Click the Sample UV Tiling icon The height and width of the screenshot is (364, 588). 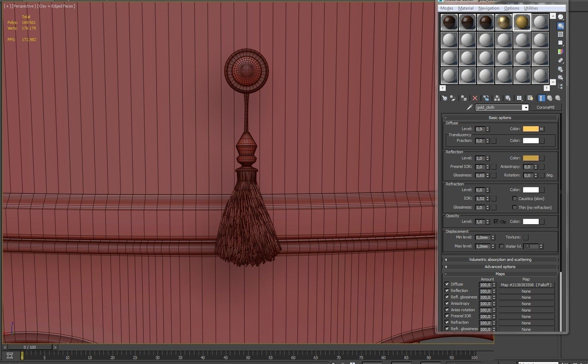point(561,43)
